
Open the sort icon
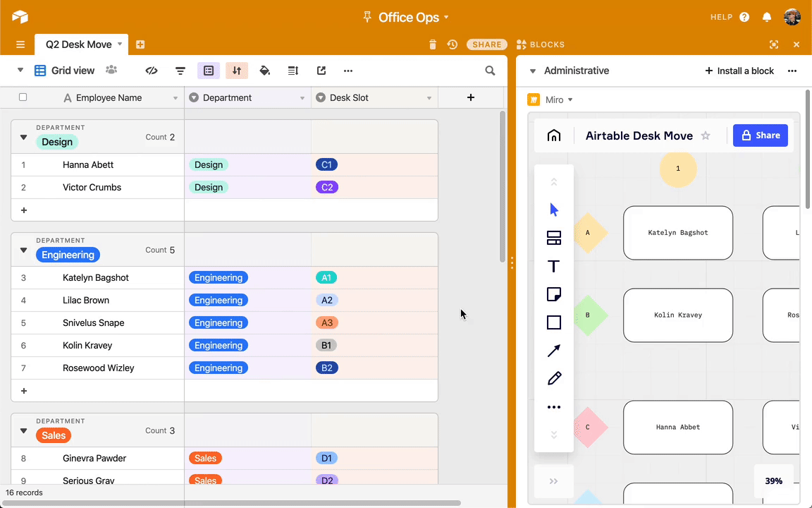tap(237, 71)
